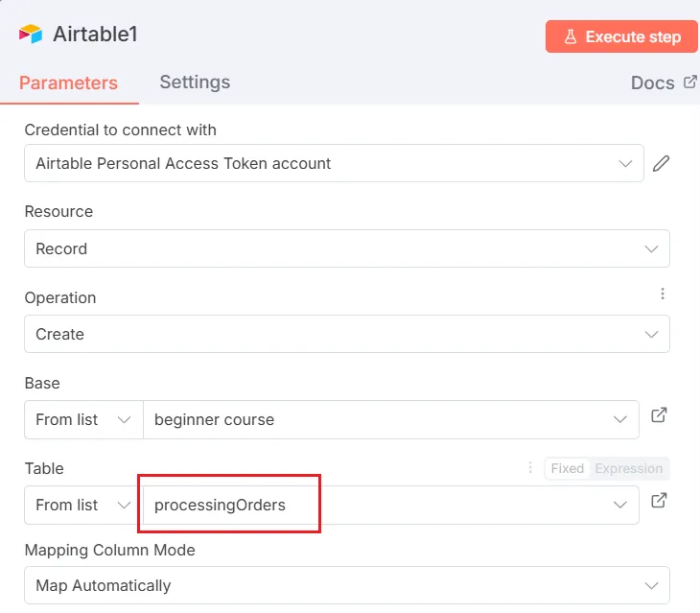700x613 pixels.
Task: Select the Parameters tab
Action: click(x=68, y=83)
